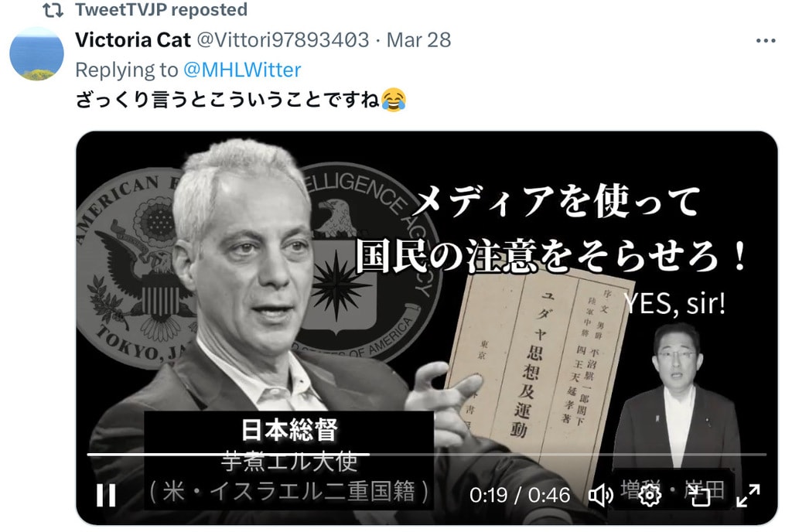Open the @Vittori97893403 handle

click(x=282, y=40)
